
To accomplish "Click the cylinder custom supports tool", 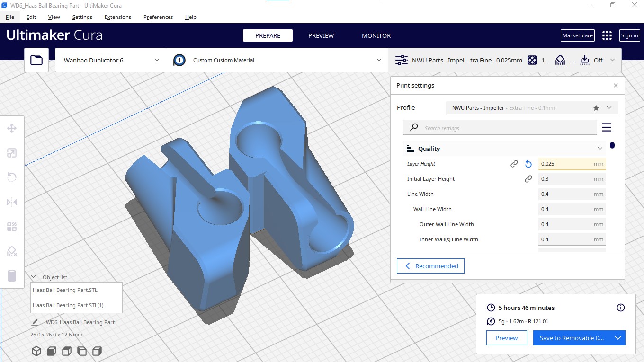I will coord(12,276).
